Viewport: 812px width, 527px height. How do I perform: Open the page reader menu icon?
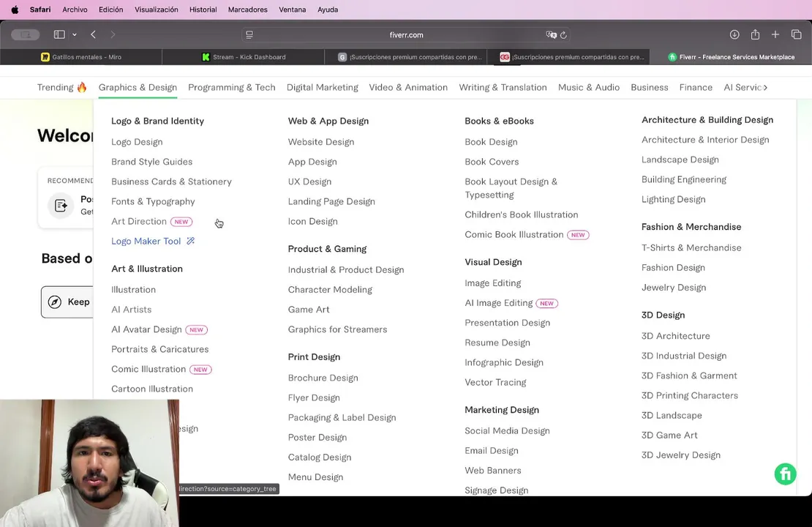[x=249, y=34]
